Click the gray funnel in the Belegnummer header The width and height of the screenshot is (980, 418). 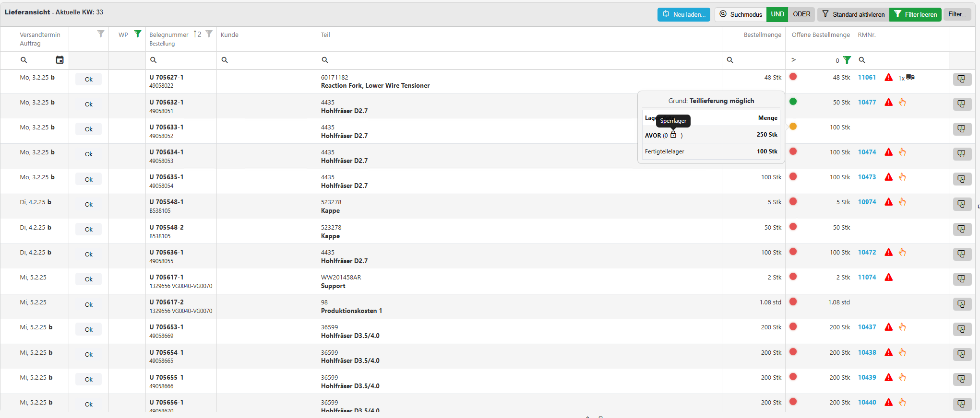209,34
